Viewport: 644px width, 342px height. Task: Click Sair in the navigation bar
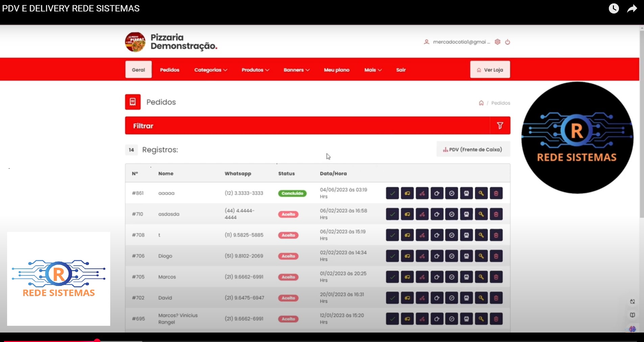point(401,70)
